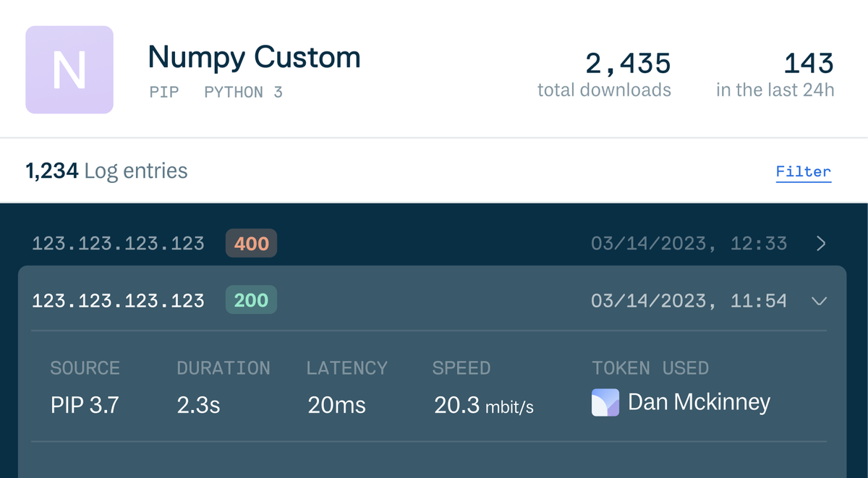Image resolution: width=868 pixels, height=478 pixels.
Task: Click the LATENCY 20ms value
Action: click(x=336, y=406)
